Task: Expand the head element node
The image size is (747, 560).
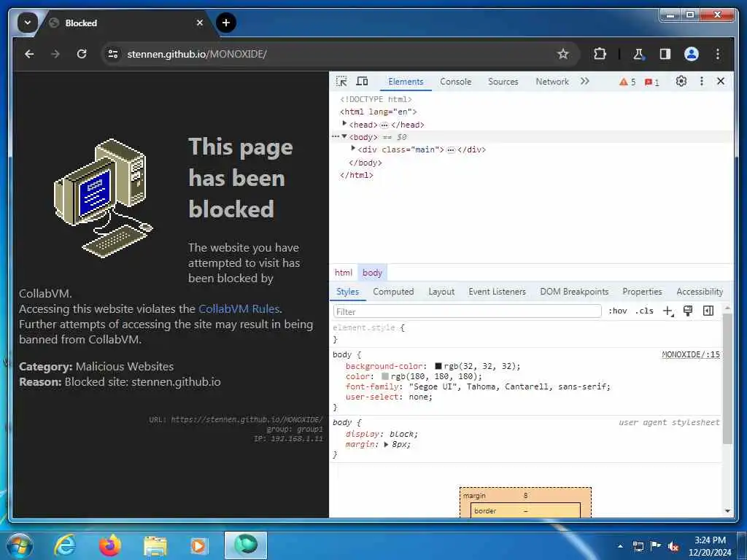Action: (344, 124)
